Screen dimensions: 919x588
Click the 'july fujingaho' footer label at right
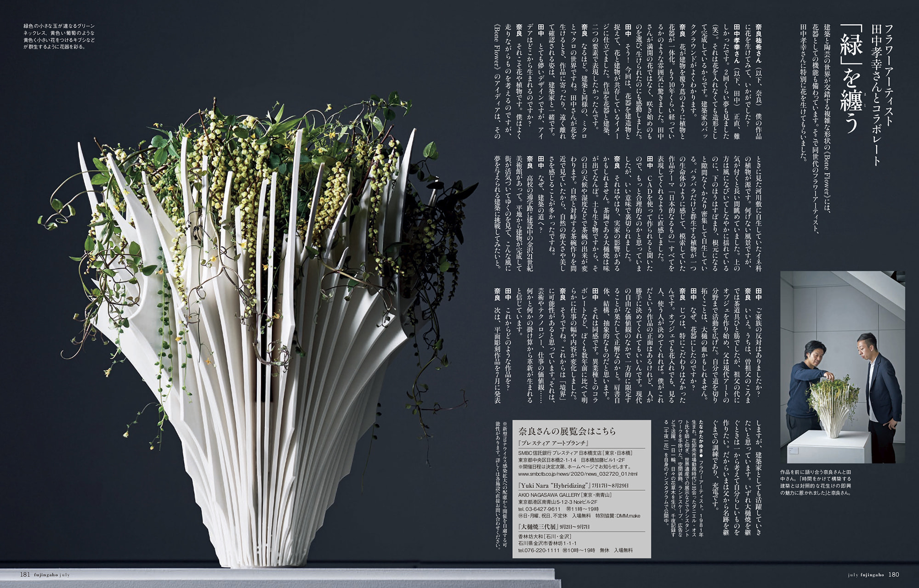point(866,575)
